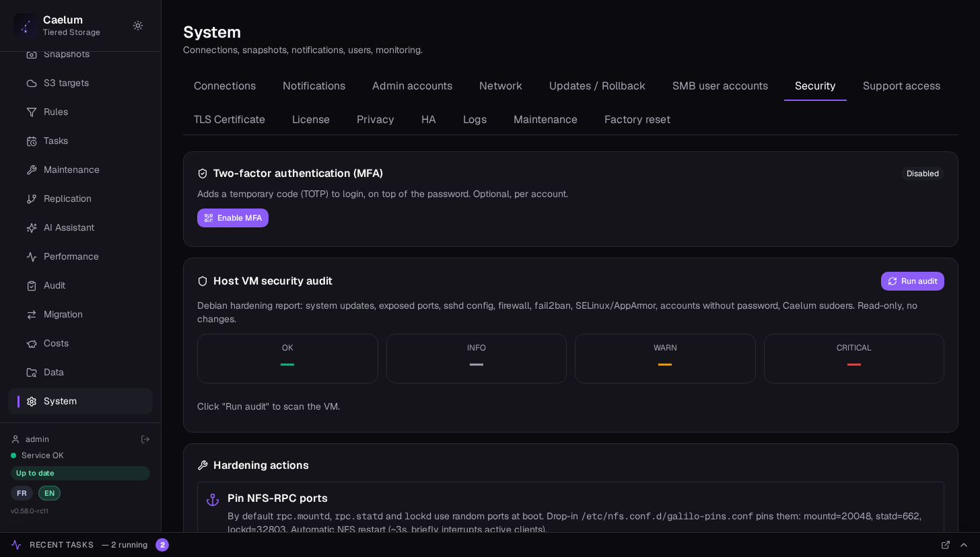Screen dimensions: 980x557
Task: Click the Enable MFA button
Action: (x=233, y=218)
